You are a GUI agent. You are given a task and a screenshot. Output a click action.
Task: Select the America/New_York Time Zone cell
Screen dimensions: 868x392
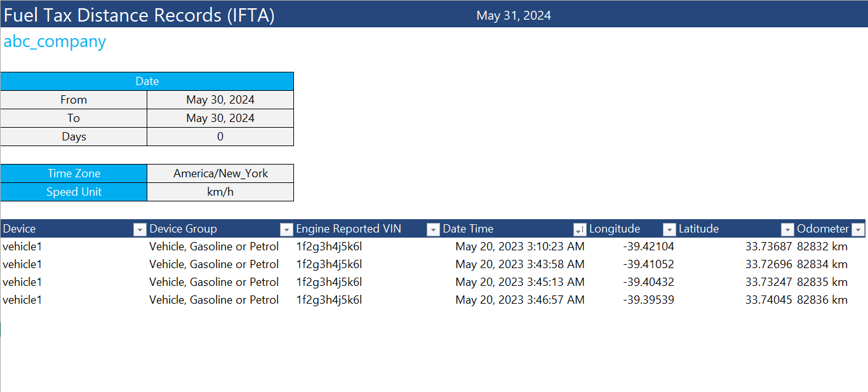click(220, 173)
